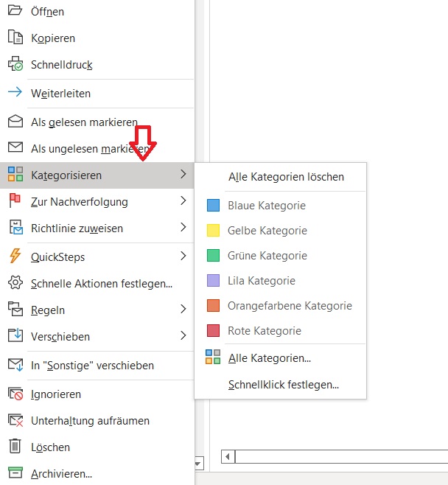This screenshot has width=448, height=485.
Task: Expand the Verschieben submenu chevron
Action: pos(183,335)
